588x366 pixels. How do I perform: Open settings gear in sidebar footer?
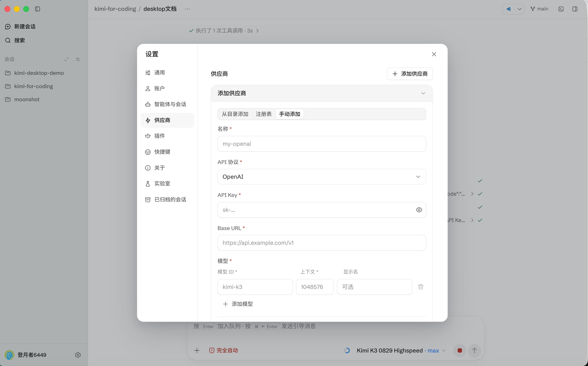[x=78, y=355]
